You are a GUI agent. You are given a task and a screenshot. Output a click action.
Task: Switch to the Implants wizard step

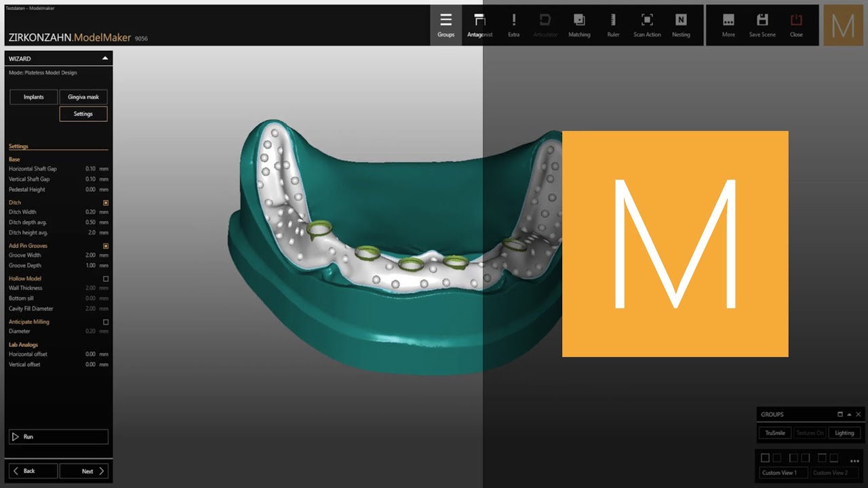tap(33, 97)
